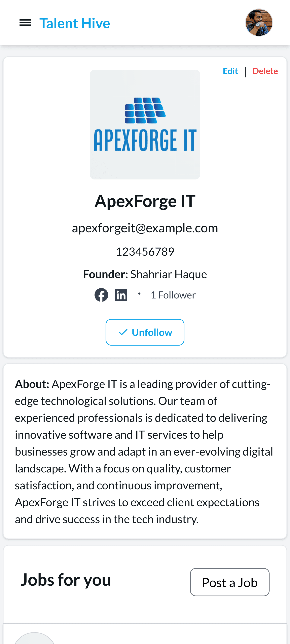290x644 pixels.
Task: Click the checkmark icon inside Unfollow
Action: click(123, 332)
